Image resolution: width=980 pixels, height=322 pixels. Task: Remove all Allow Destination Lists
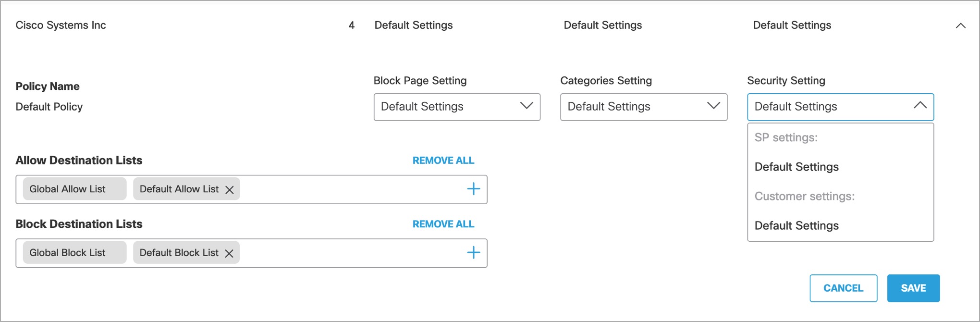(x=443, y=161)
